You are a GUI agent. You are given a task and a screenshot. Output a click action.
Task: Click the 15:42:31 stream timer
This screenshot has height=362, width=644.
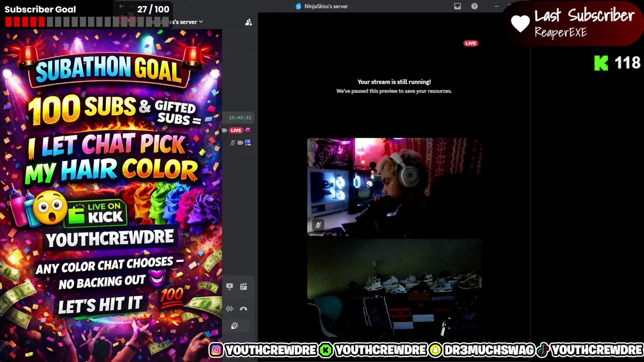click(240, 118)
